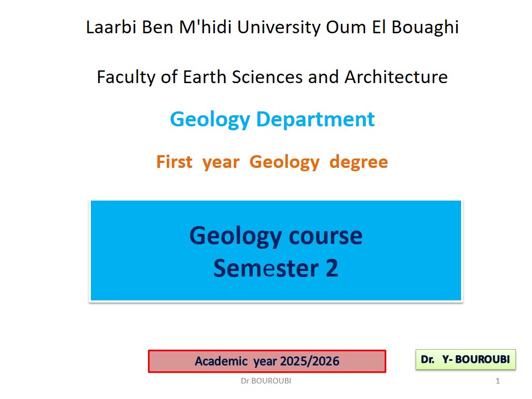Click the word "First" in orange text
The height and width of the screenshot is (399, 532).
coord(174,162)
